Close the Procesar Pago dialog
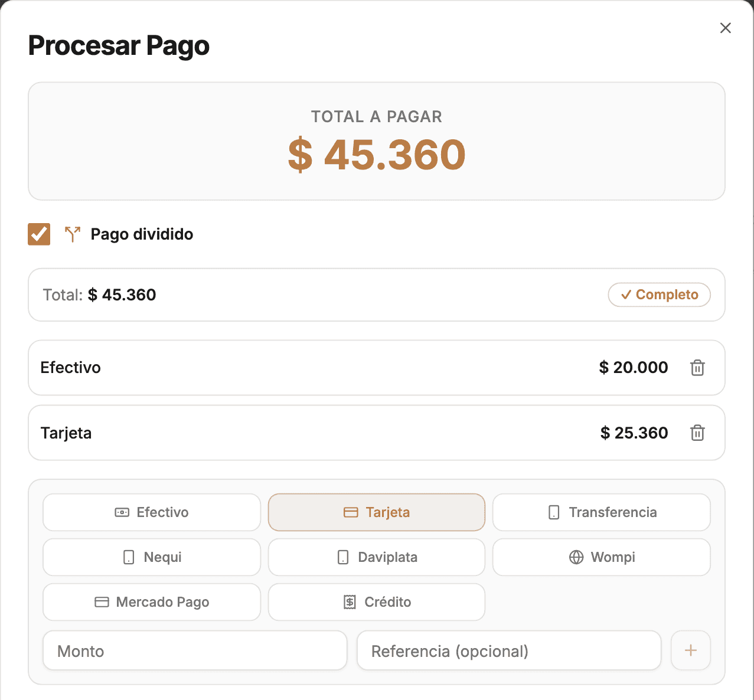 coord(726,28)
